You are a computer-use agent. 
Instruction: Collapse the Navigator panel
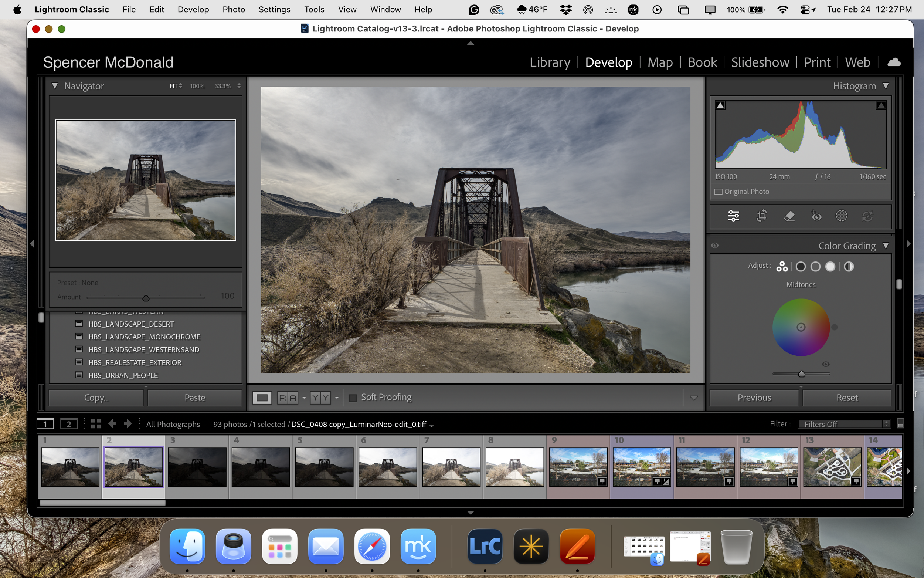pyautogui.click(x=55, y=86)
